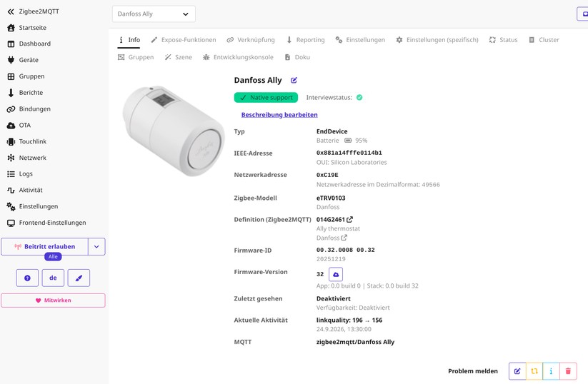Collapse the Zigbee2MQTT sidebar via double chevron
The width and height of the screenshot is (588, 384).
coord(11,11)
